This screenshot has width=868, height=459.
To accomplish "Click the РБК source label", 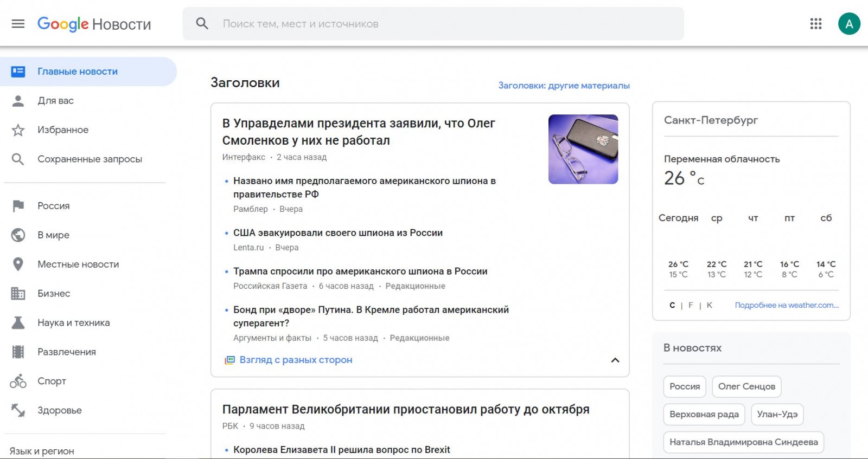I will (x=230, y=426).
